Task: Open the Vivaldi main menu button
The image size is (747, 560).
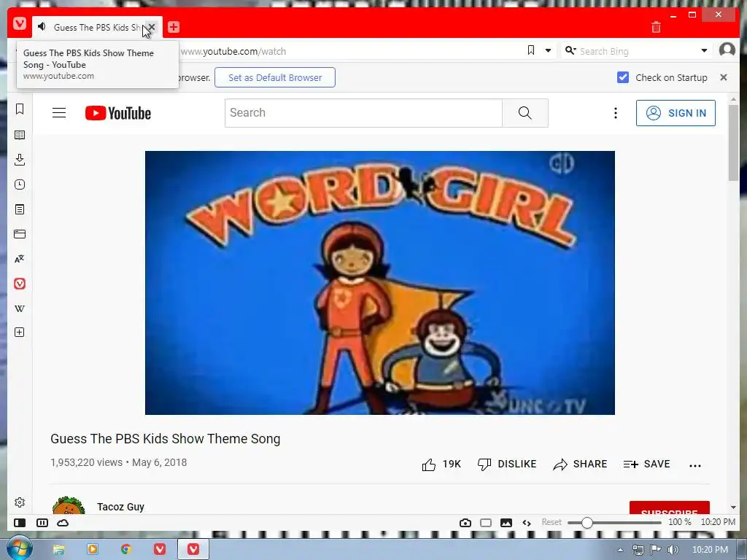Action: [20, 23]
